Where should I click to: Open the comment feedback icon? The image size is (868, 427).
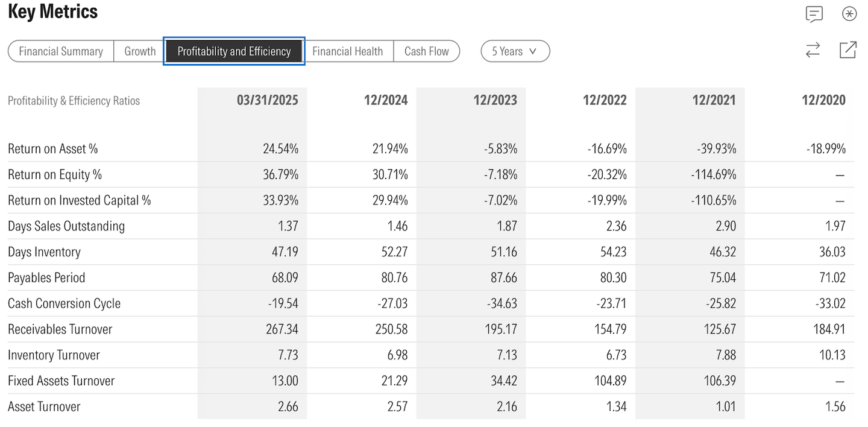tap(814, 14)
